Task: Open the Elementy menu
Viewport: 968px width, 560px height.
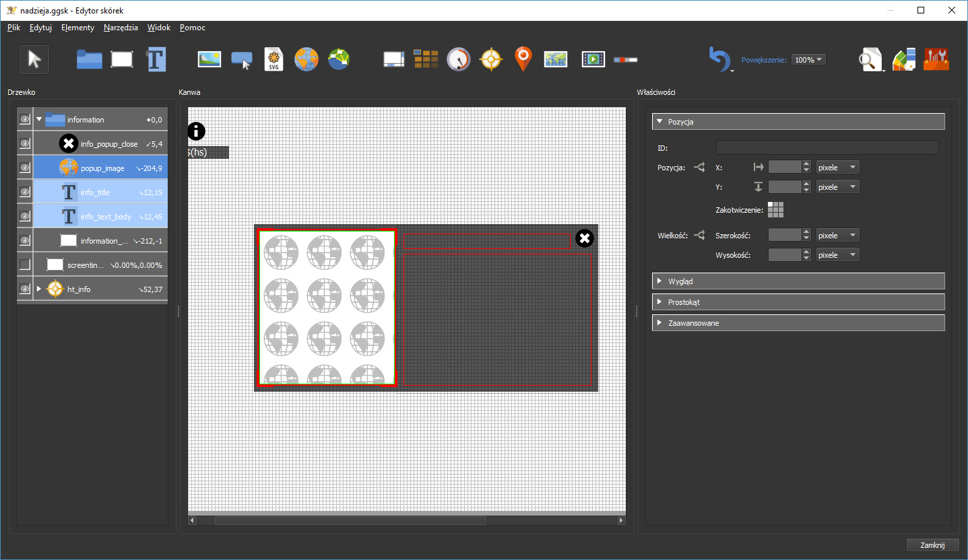Action: 77,28
